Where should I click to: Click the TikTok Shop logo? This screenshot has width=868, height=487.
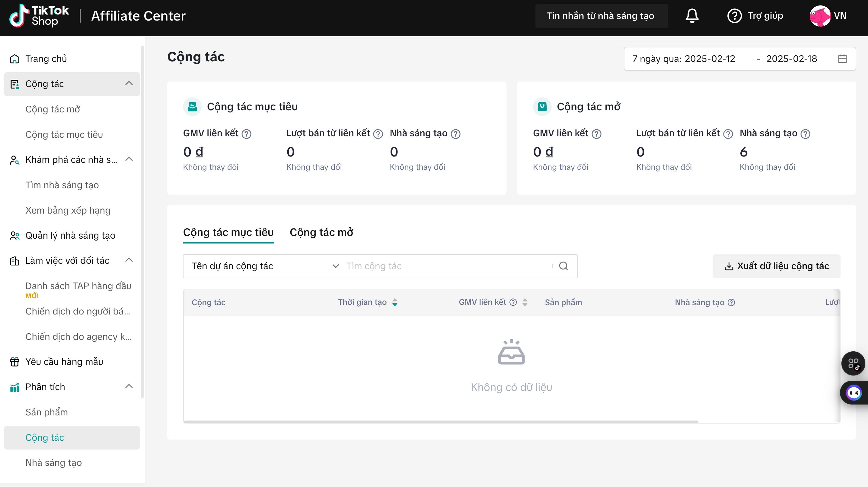coord(39,16)
